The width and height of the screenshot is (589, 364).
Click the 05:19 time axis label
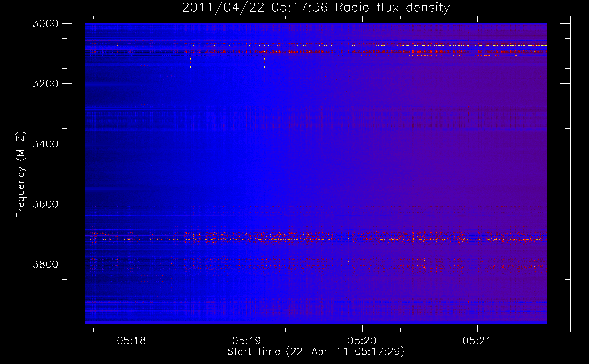(x=247, y=341)
